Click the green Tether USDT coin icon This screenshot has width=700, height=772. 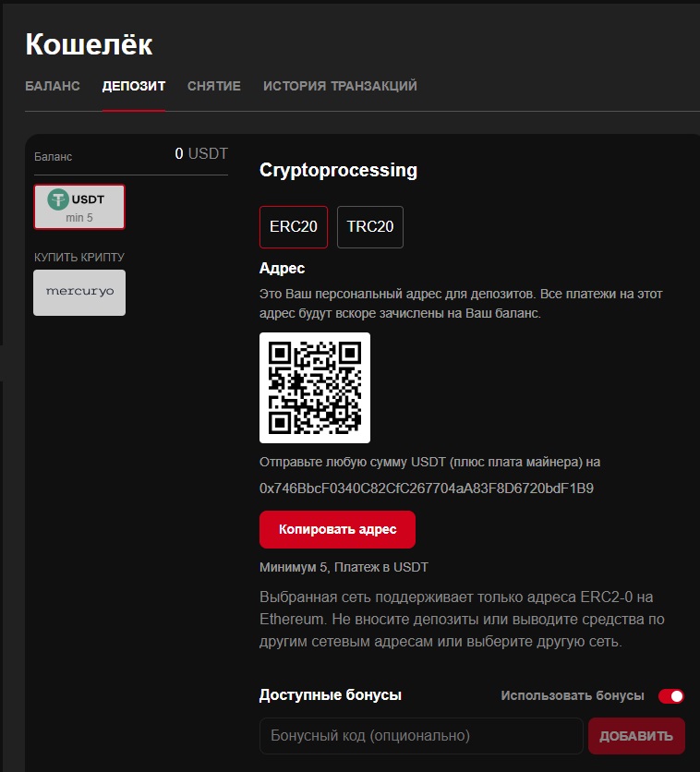[58, 199]
